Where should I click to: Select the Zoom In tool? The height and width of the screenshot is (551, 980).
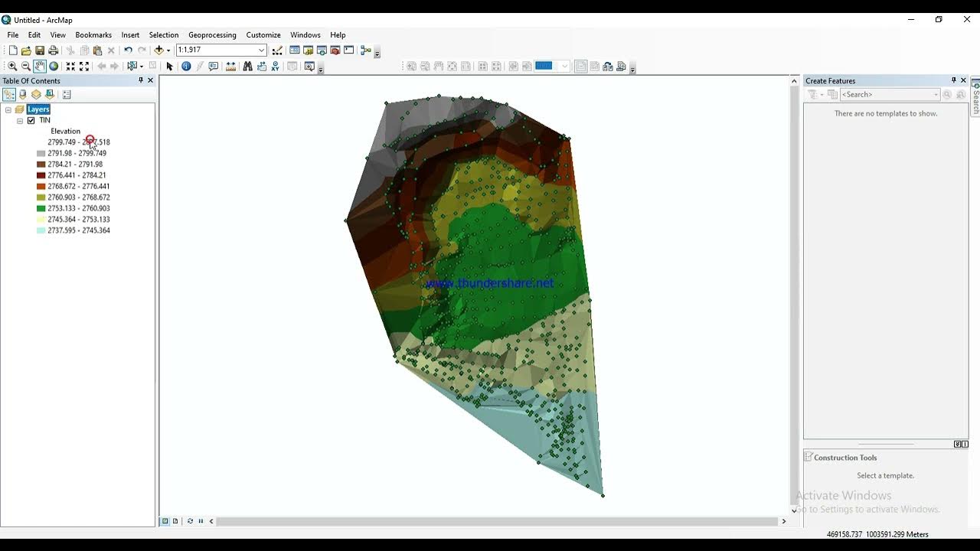12,67
